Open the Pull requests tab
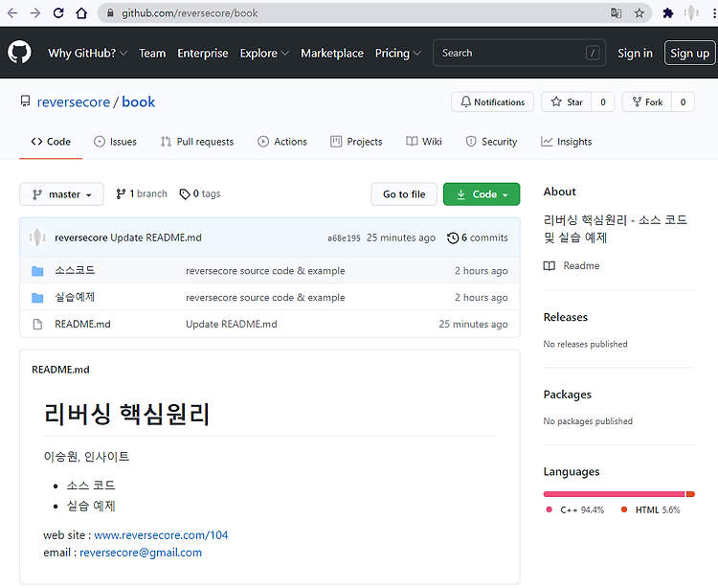 tap(197, 142)
